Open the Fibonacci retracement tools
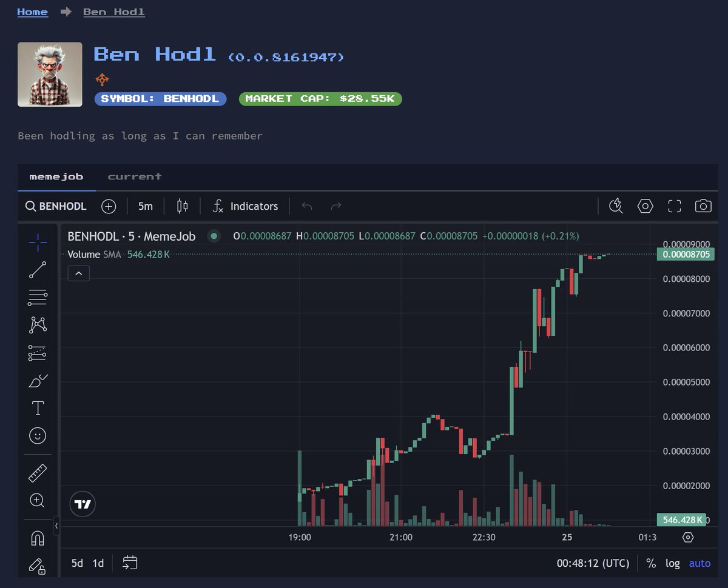The width and height of the screenshot is (728, 588). [38, 297]
